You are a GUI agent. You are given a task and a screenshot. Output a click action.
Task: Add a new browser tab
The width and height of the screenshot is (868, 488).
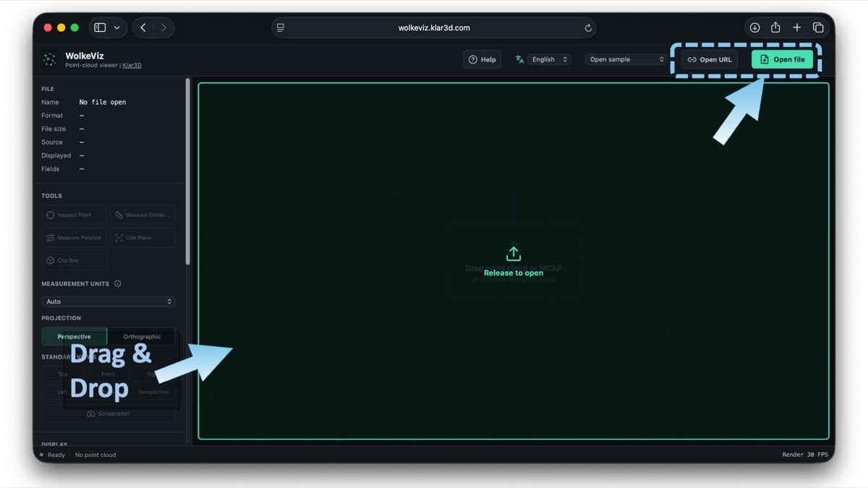(796, 27)
